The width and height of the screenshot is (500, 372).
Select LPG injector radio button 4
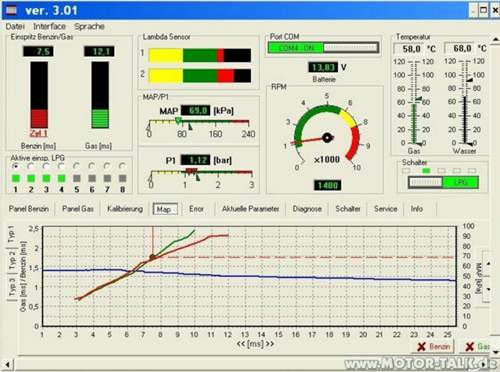(x=61, y=166)
